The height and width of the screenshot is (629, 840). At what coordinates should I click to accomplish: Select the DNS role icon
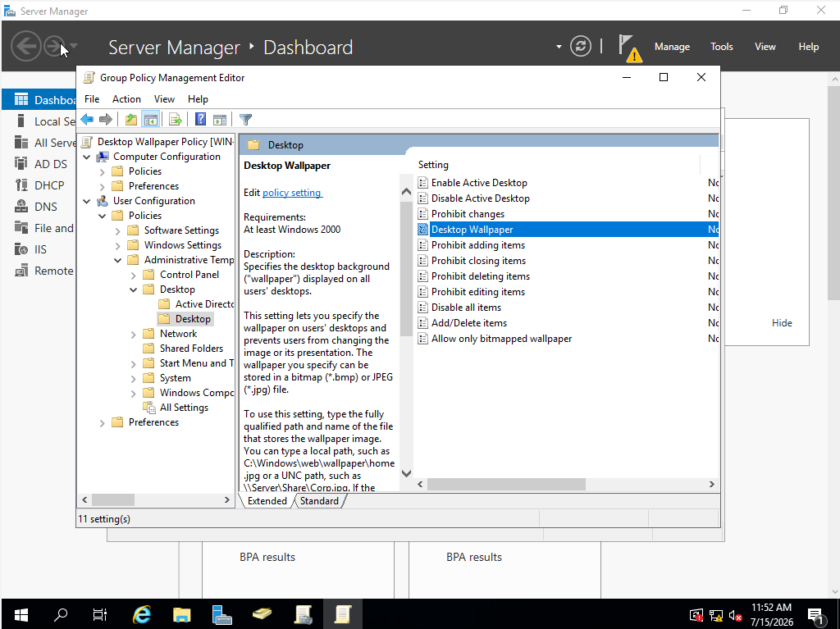tap(21, 207)
